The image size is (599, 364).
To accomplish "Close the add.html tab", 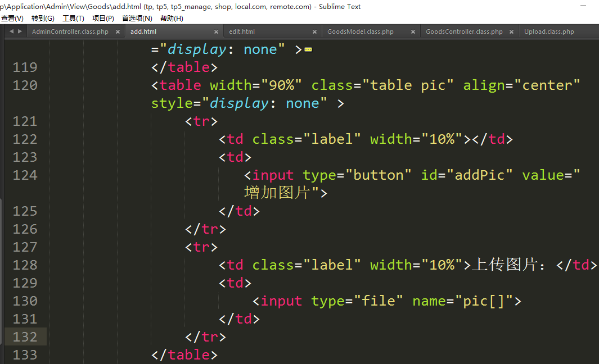I will 216,32.
